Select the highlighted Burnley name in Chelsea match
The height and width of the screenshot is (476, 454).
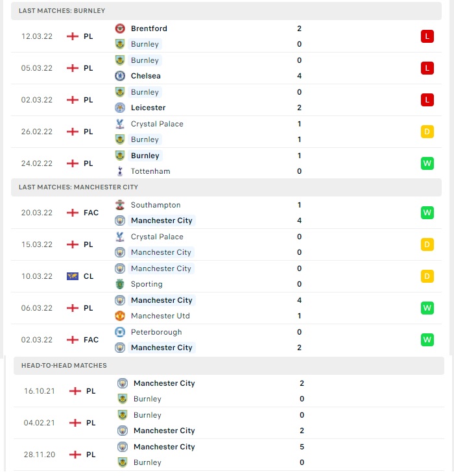[145, 60]
